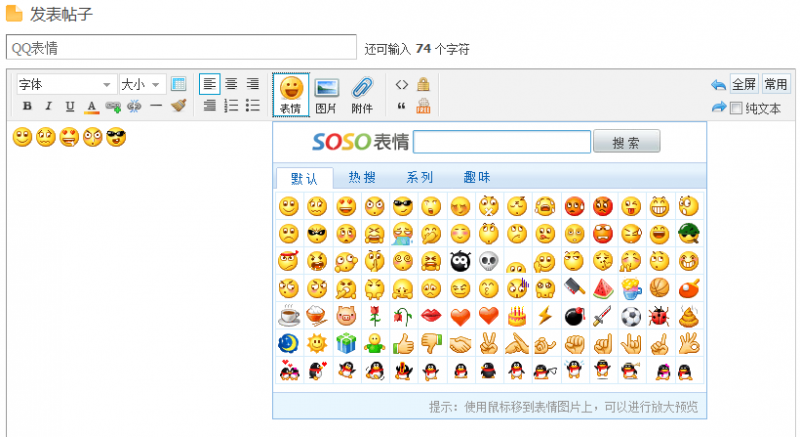The height and width of the screenshot is (437, 800).
Task: Pick the red lips kiss emoticon
Action: pos(432,317)
